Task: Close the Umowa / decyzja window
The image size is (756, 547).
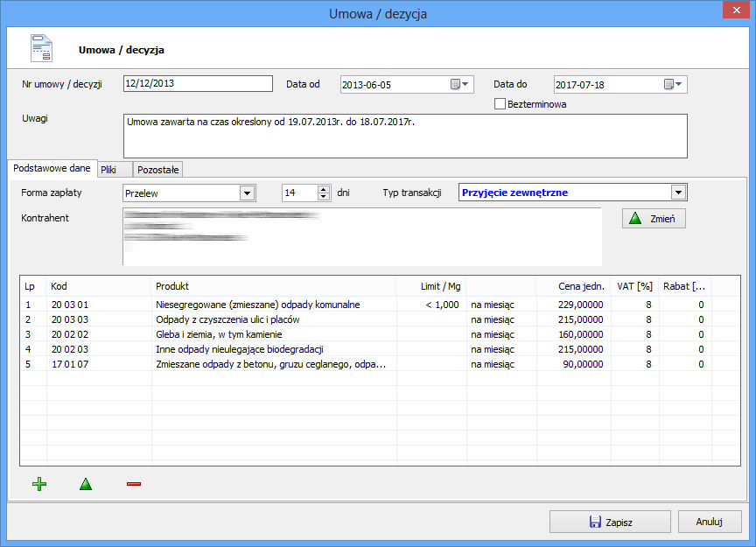Action: coord(732,12)
